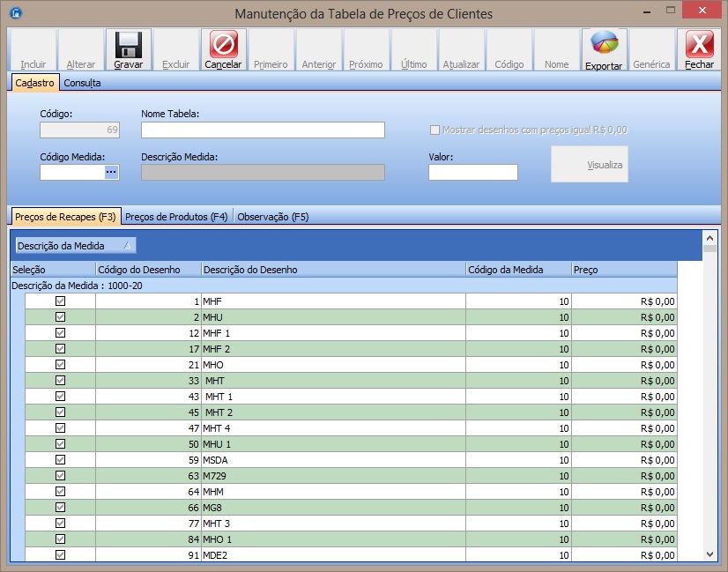Toggle checkbox in the MSDA row

[x=61, y=460]
